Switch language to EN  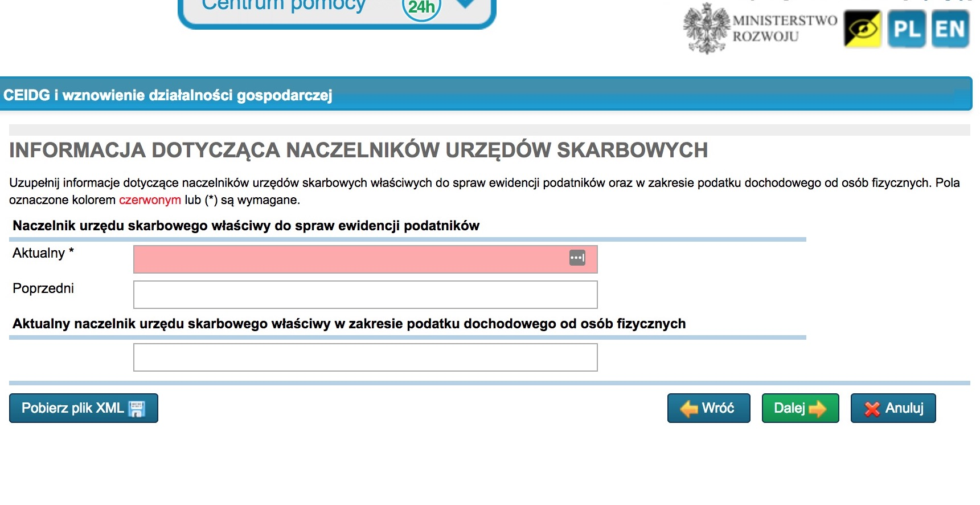[950, 28]
